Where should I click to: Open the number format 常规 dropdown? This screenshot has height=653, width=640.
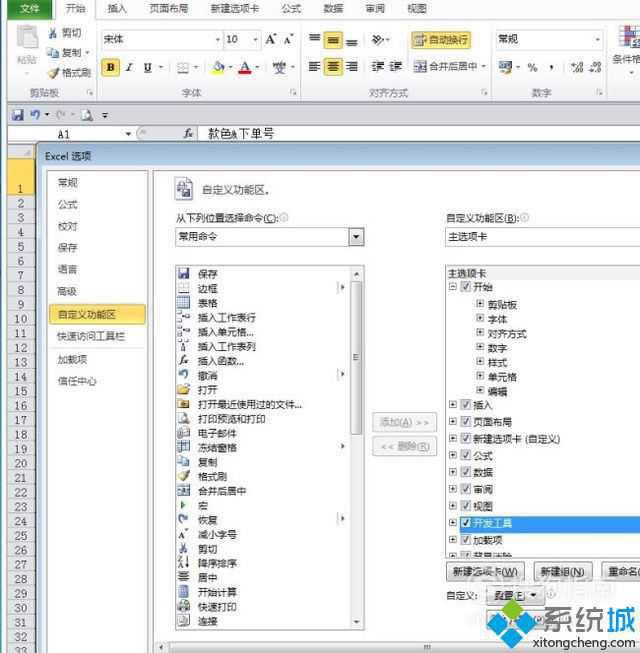tap(598, 40)
